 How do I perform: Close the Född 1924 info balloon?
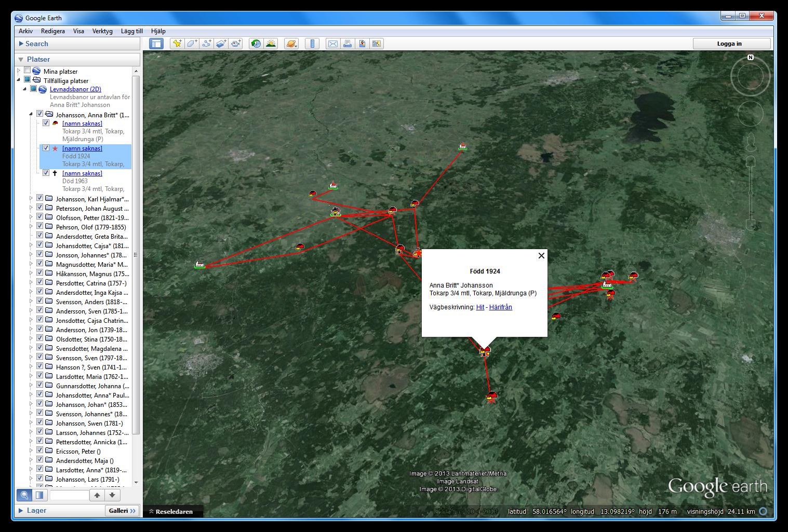[541, 255]
